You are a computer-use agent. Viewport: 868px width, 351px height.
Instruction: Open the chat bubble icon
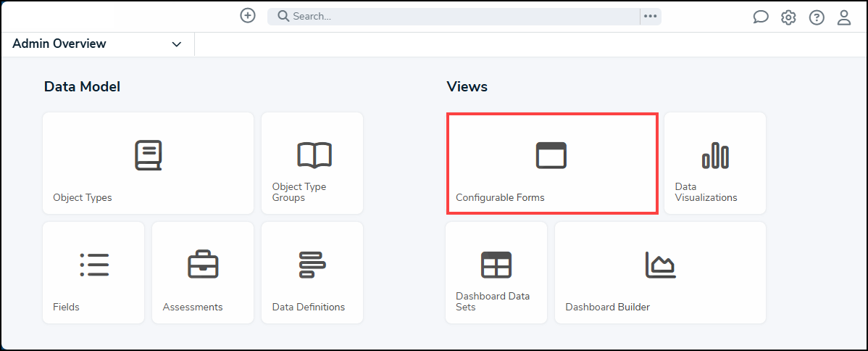[x=761, y=17]
